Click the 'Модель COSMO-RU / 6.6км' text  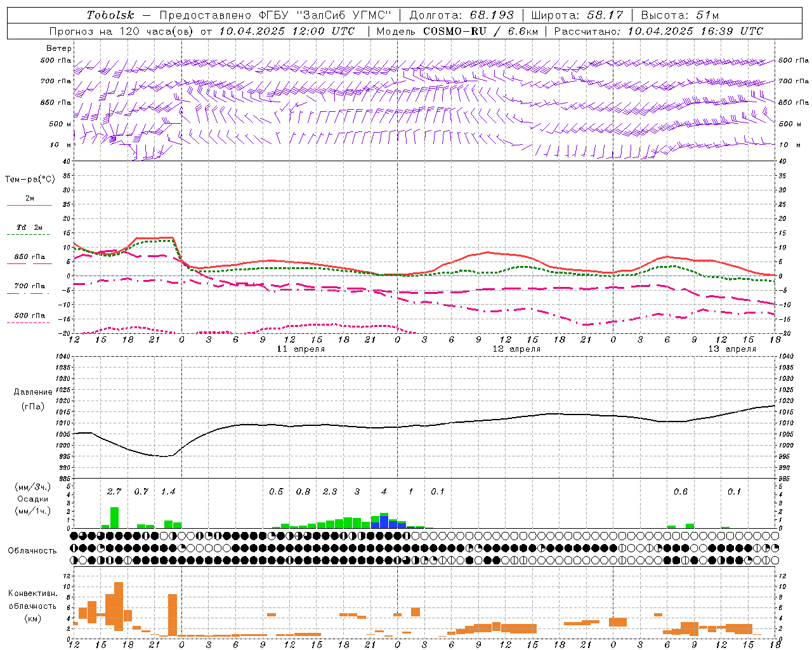point(457,31)
